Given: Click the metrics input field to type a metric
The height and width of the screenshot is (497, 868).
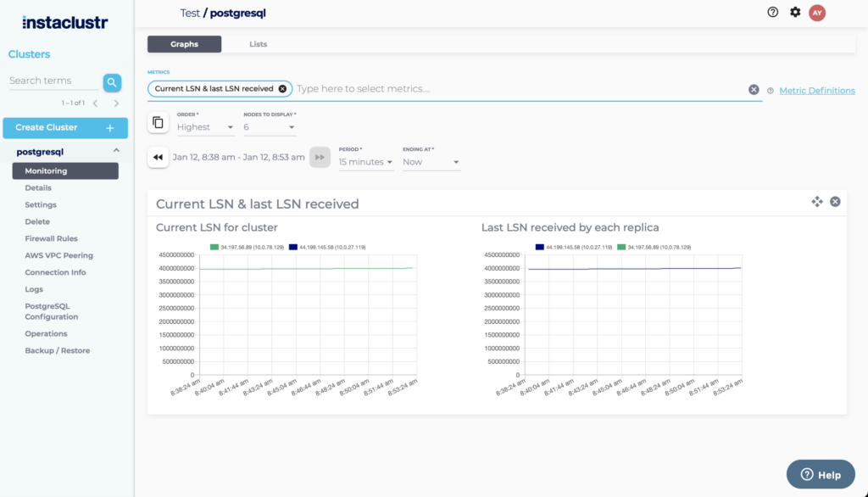Looking at the screenshot, I should click(x=424, y=88).
